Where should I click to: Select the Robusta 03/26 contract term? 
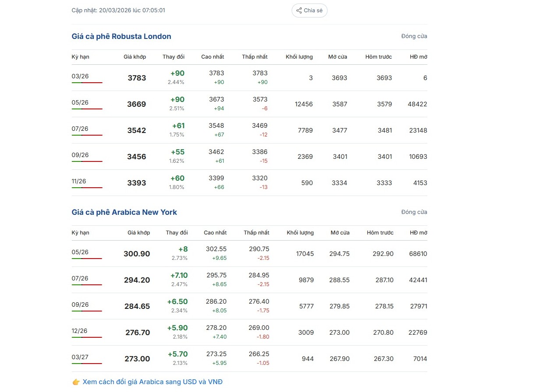(80, 76)
